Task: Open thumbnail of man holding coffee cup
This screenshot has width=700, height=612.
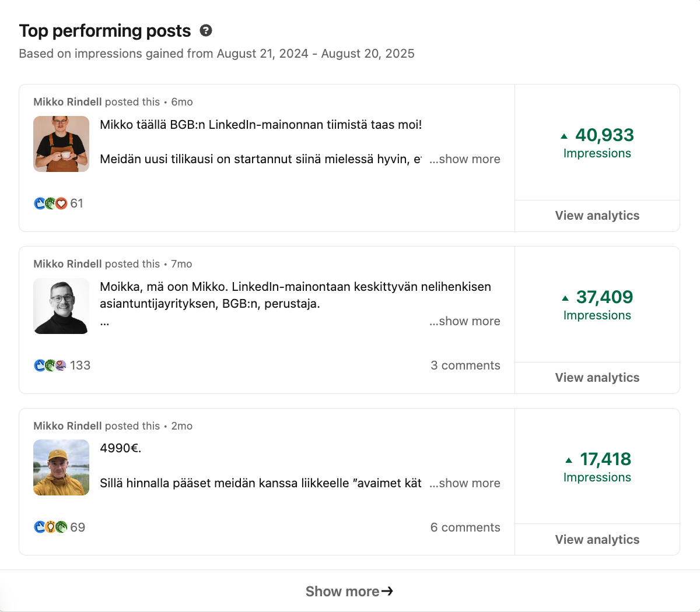Action: tap(61, 144)
